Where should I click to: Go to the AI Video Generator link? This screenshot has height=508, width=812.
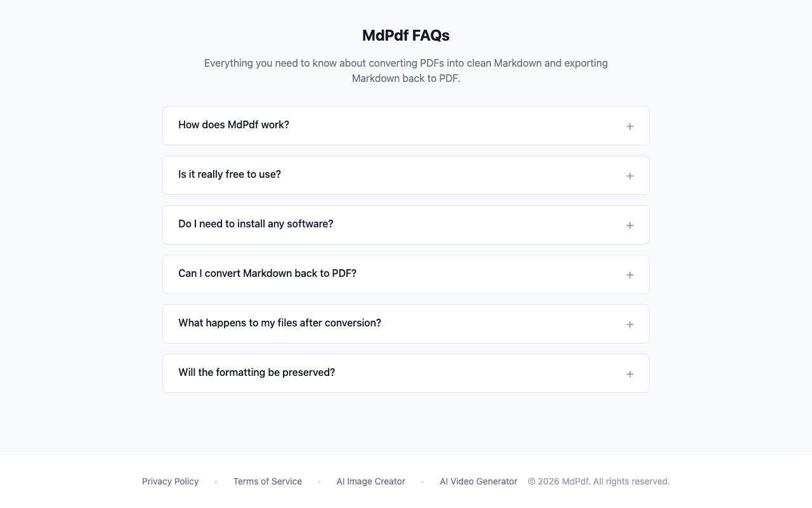[478, 481]
